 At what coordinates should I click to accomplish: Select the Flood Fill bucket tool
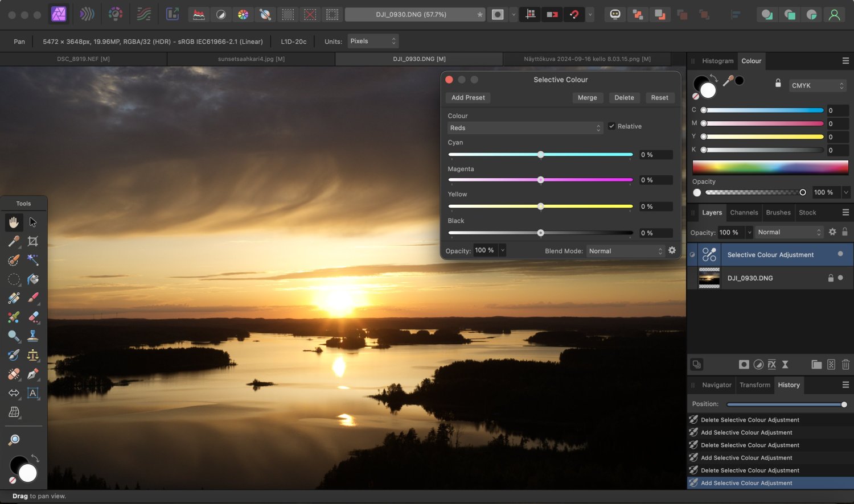(x=33, y=279)
